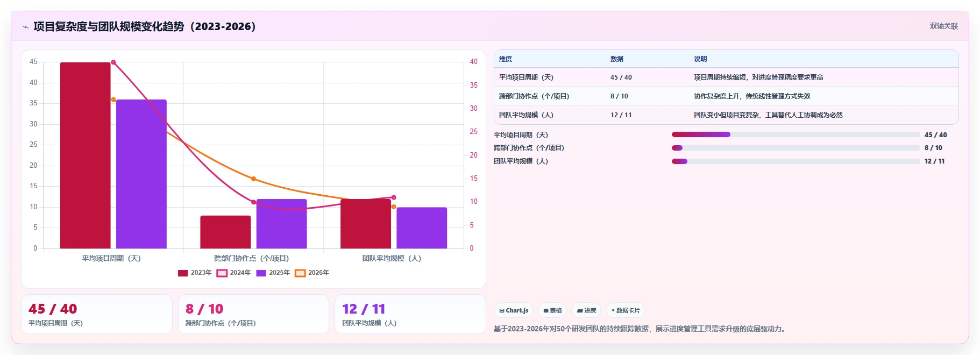Click x-axis label 平均项目周期（天）
Screen dimensions: 980x355
[111, 258]
